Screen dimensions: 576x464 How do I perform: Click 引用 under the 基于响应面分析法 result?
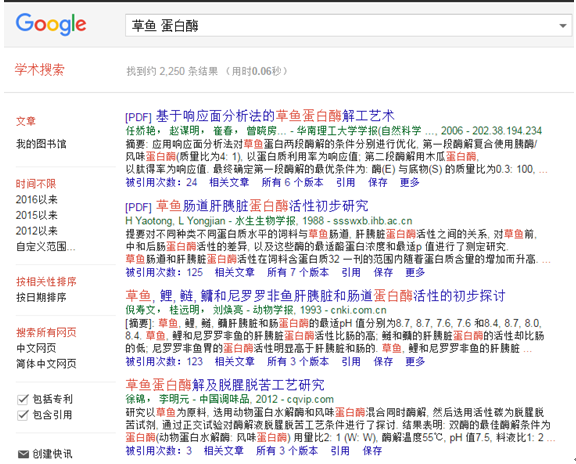point(346,182)
